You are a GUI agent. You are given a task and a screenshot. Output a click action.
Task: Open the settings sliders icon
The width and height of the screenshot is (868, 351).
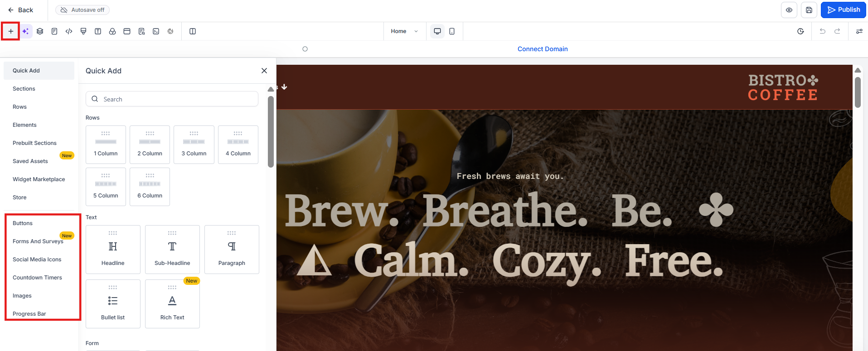click(859, 31)
